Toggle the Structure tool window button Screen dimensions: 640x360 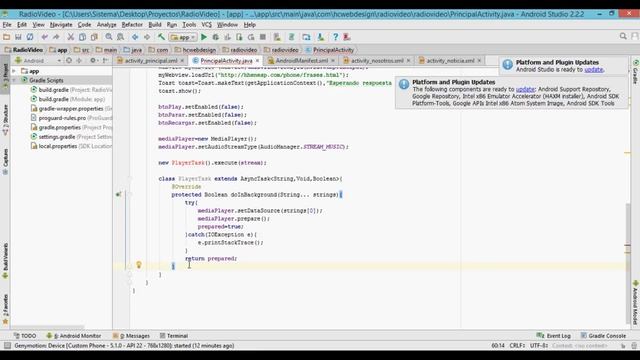pos(5,119)
